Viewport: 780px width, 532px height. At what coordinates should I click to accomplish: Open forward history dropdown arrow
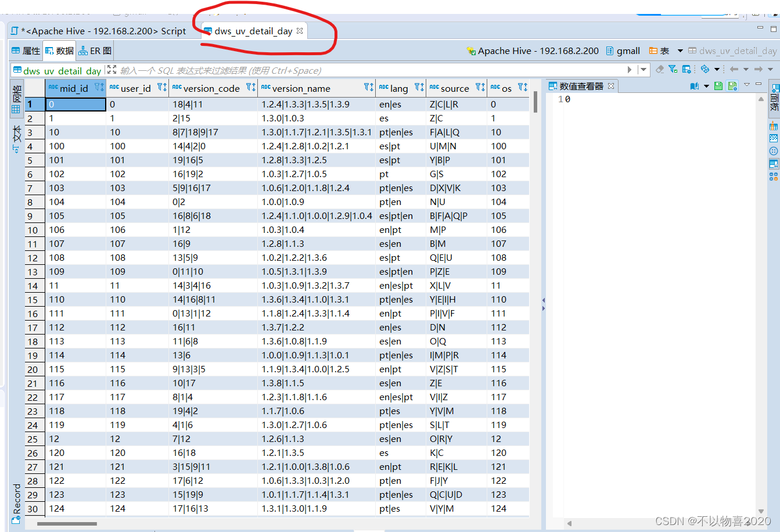point(770,70)
